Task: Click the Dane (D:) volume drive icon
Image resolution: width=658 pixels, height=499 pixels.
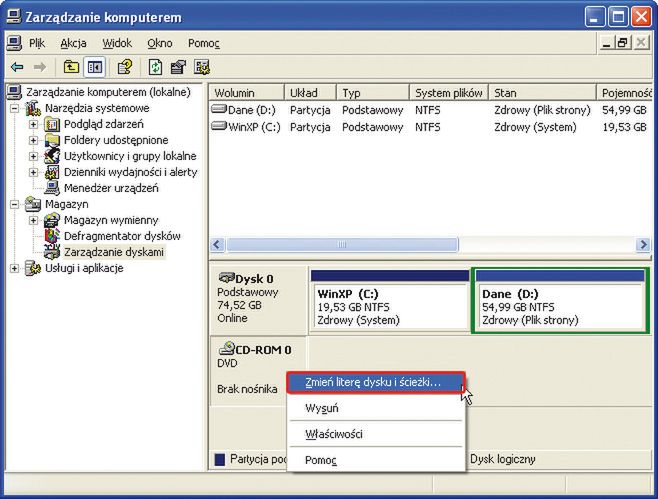Action: (x=219, y=110)
